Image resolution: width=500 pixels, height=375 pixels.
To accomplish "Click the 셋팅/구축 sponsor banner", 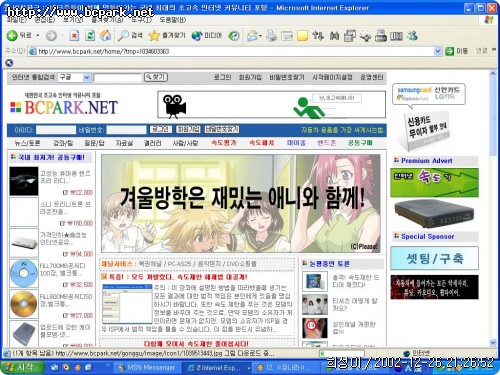I will tap(434, 258).
